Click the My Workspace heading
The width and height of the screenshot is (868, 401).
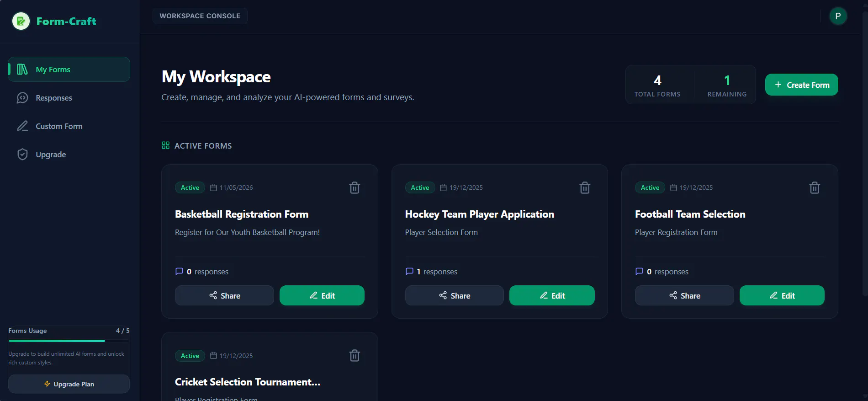pyautogui.click(x=216, y=77)
